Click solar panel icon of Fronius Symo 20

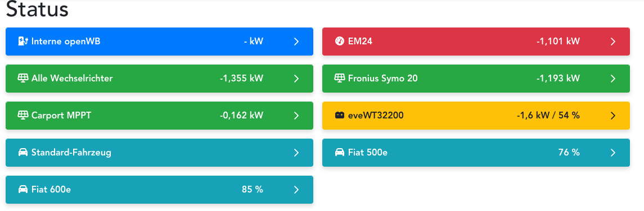[339, 78]
